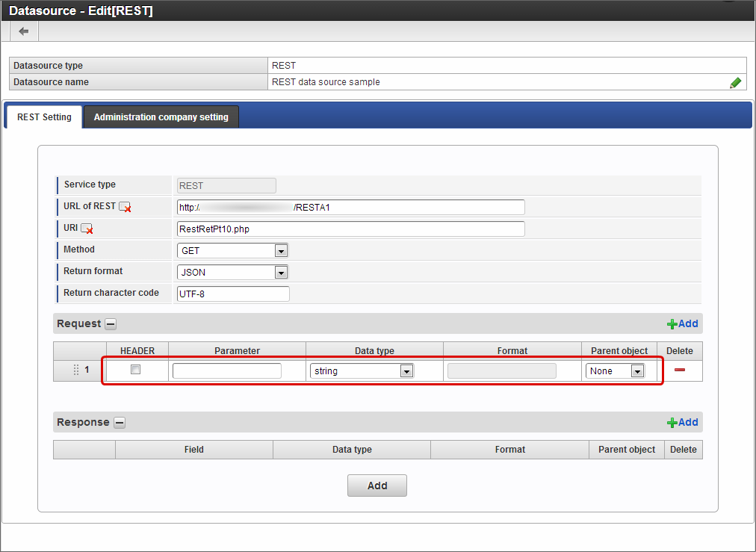
Task: Focus the URI field with RestRetPt10.php
Action: 350,229
